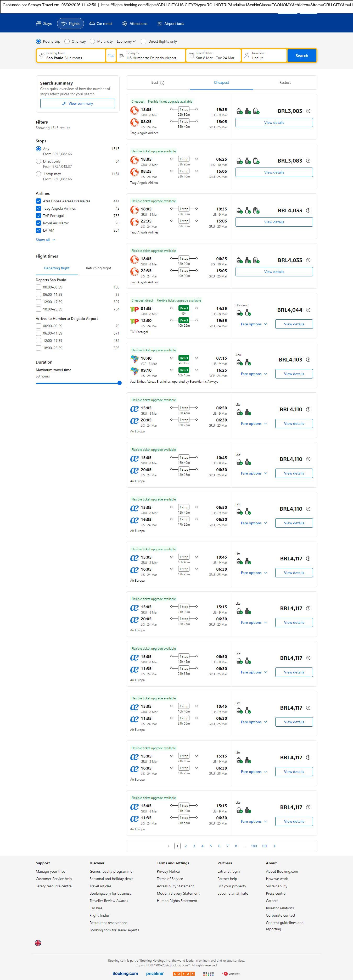Expand the airlines list with Show all
The width and height of the screenshot is (353, 980).
pos(45,240)
